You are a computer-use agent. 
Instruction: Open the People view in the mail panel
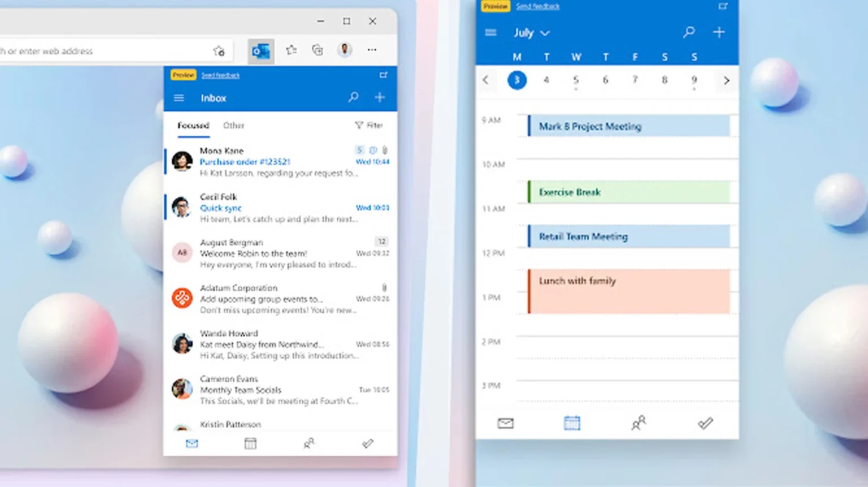pyautogui.click(x=309, y=443)
